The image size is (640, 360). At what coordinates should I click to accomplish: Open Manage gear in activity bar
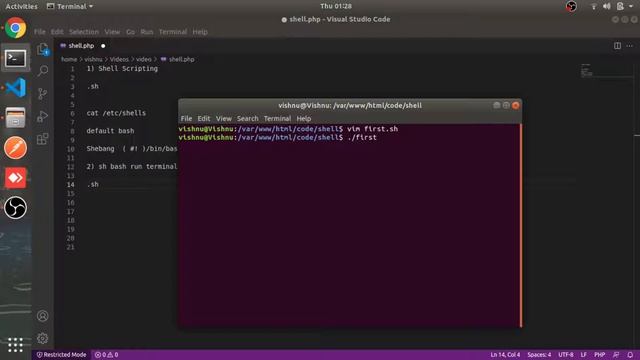(x=43, y=338)
